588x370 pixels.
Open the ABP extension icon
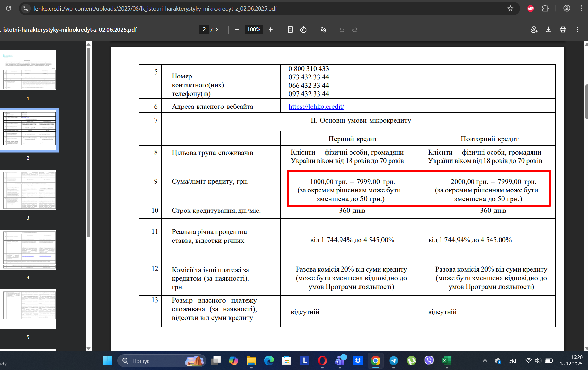[531, 9]
